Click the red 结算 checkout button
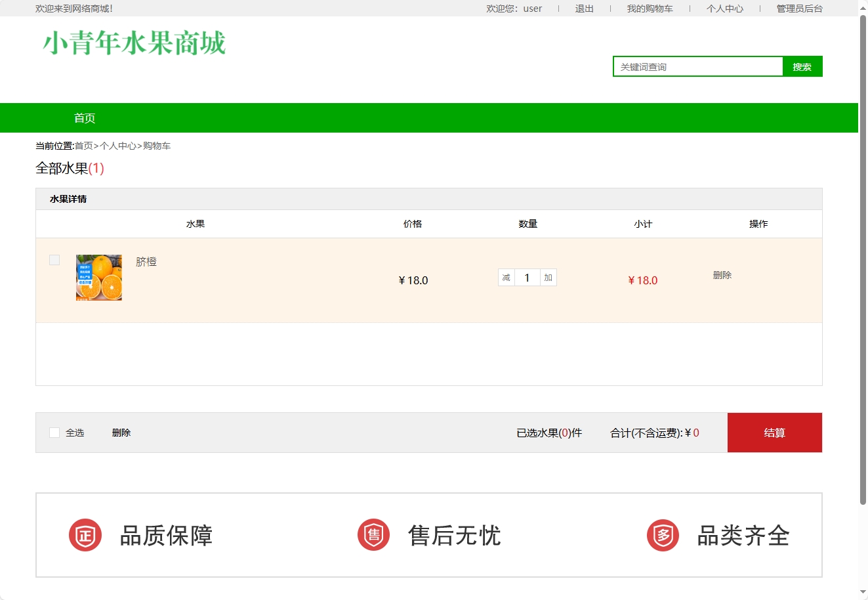This screenshot has width=868, height=600. pos(774,432)
